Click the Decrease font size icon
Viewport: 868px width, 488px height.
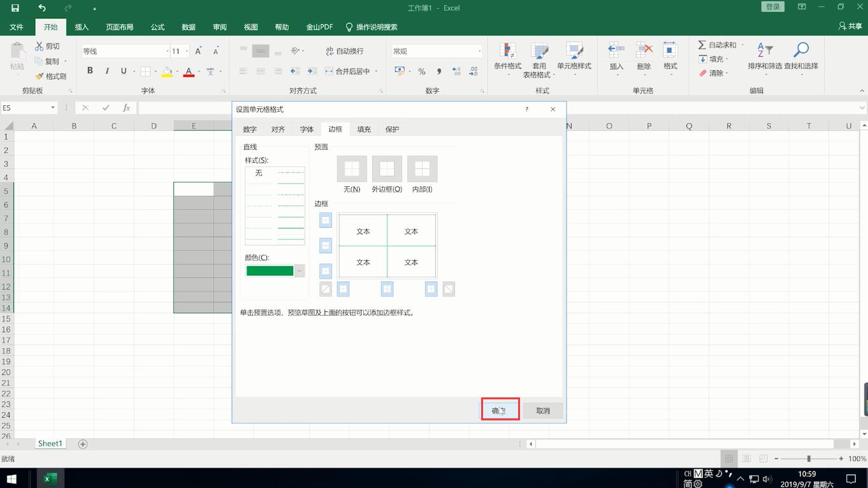click(215, 51)
